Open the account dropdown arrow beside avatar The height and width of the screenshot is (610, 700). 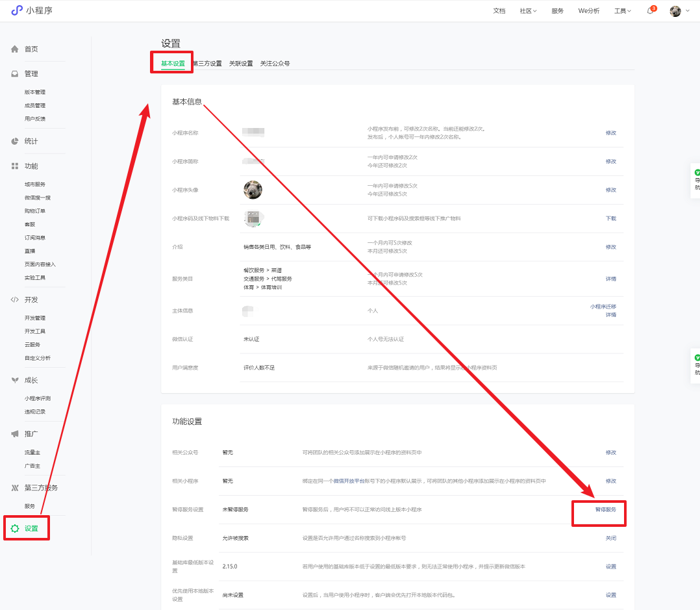(x=688, y=11)
